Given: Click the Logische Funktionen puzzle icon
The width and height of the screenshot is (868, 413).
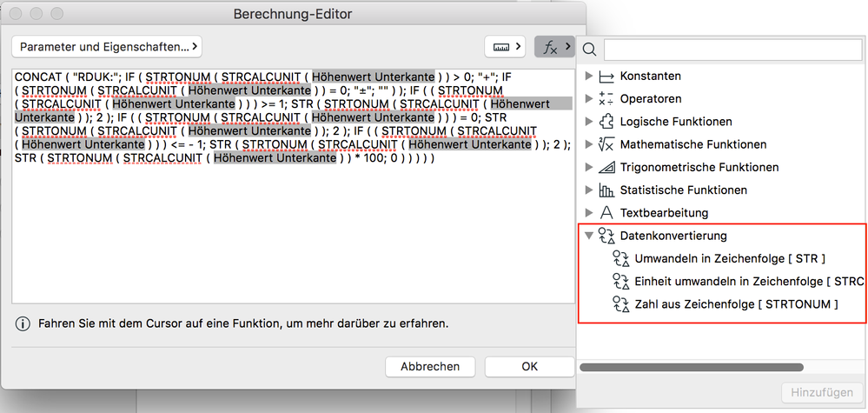Looking at the screenshot, I should tap(606, 121).
